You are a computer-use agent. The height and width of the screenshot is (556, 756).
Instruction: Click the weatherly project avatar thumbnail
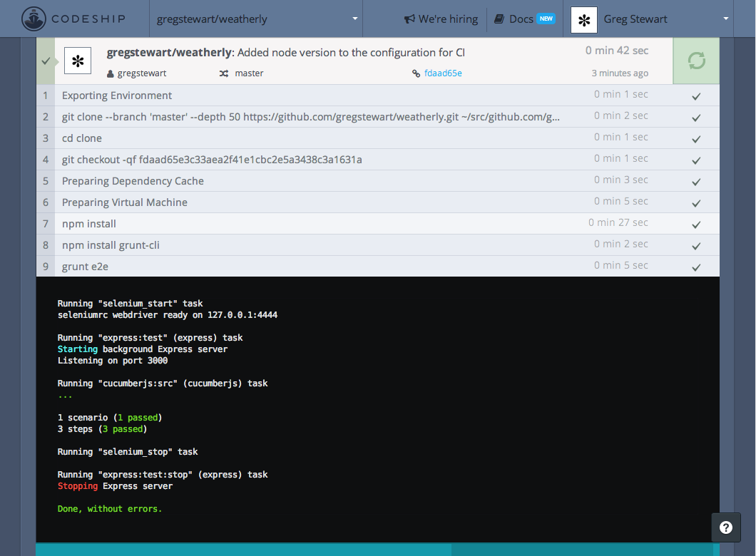pyautogui.click(x=78, y=61)
